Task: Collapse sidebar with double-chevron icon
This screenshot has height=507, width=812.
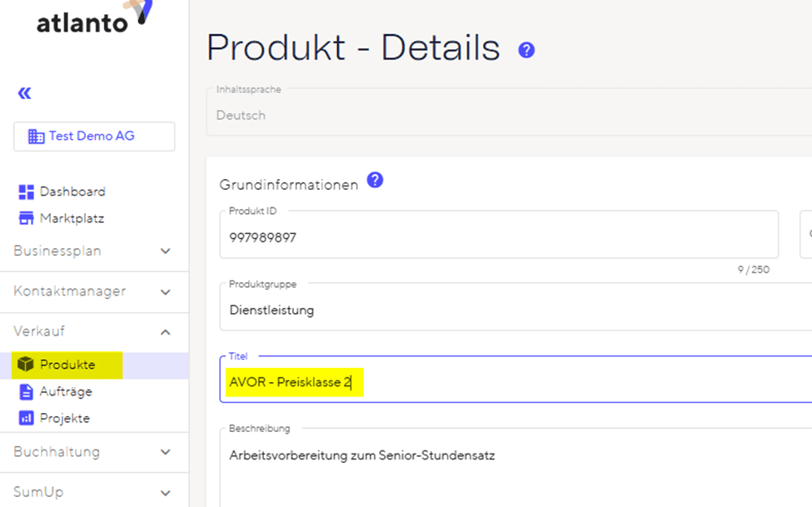Action: pyautogui.click(x=24, y=93)
